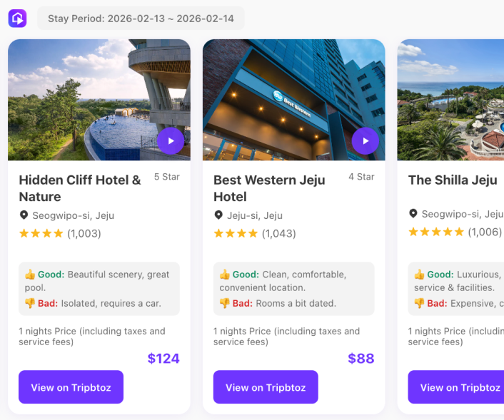The width and height of the screenshot is (504, 420).
Task: Play the Hidden Cliff Hotel video
Action: (171, 141)
